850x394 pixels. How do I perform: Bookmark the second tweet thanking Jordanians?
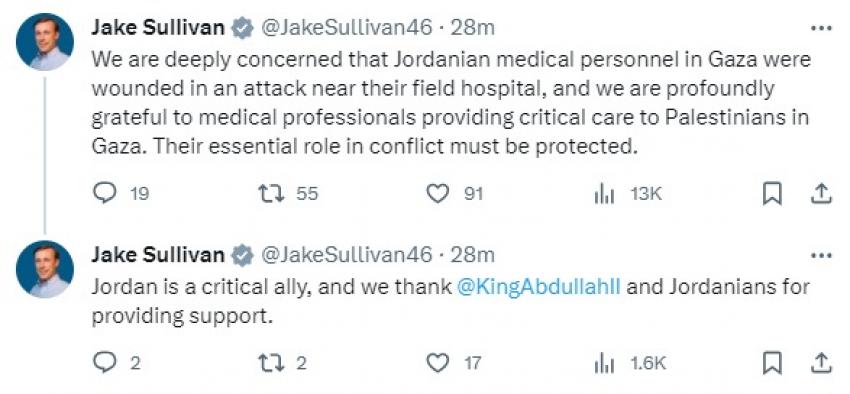772,363
